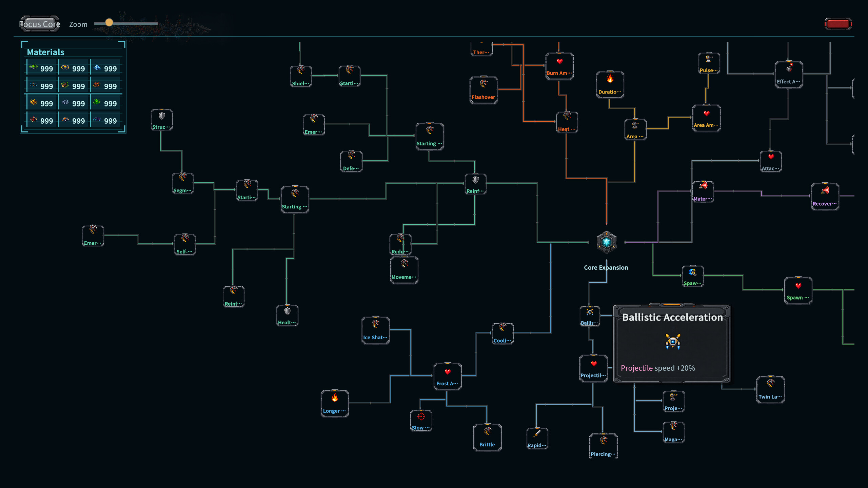Click the Shiel… skill node
This screenshot has height=488, width=868.
301,76
